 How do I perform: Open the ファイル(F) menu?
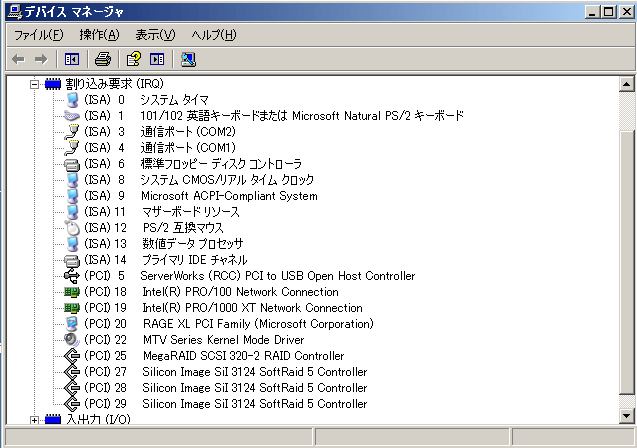point(39,35)
